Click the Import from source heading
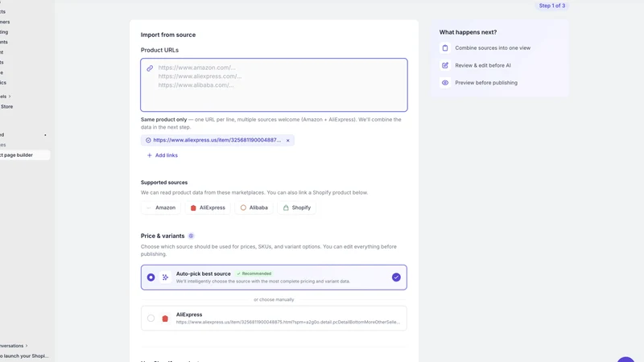The image size is (644, 362). pyautogui.click(x=168, y=35)
